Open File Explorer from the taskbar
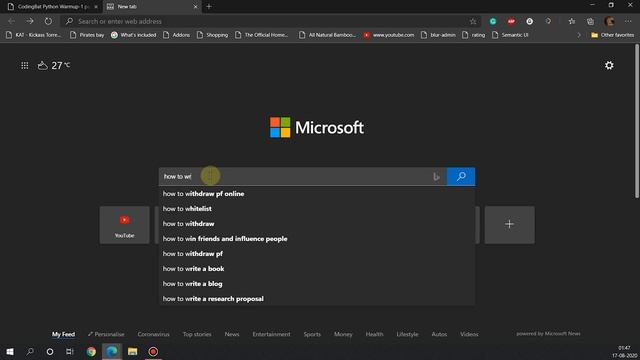The height and width of the screenshot is (360, 640). click(132, 351)
